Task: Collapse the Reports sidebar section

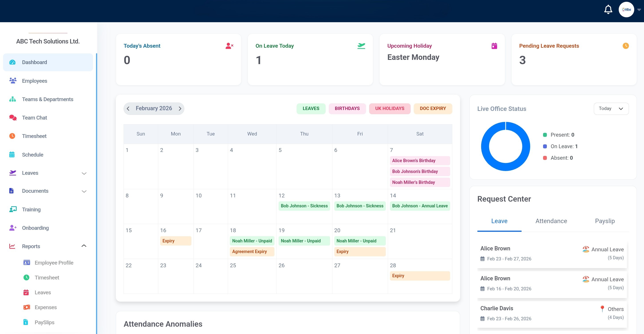Action: [x=84, y=246]
